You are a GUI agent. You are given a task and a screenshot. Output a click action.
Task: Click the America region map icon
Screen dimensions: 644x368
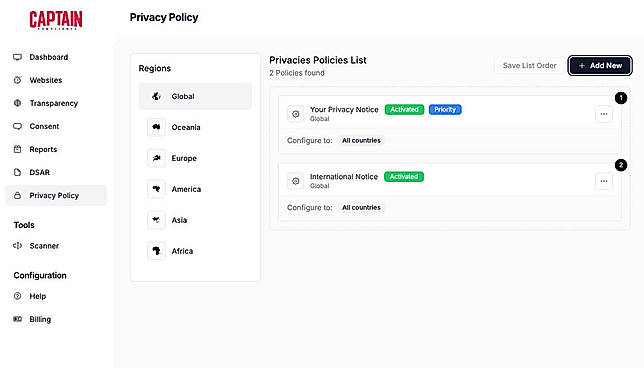pyautogui.click(x=156, y=189)
